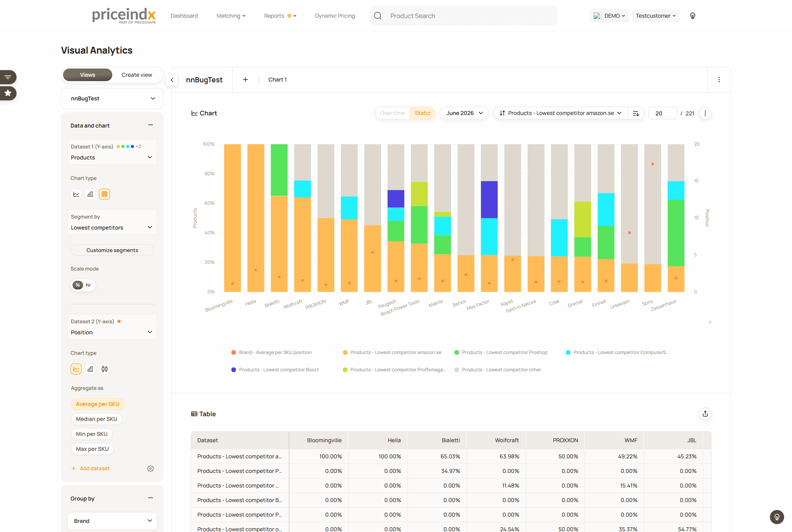
Task: Open the nnBugTest view options menu
Action: (719, 80)
